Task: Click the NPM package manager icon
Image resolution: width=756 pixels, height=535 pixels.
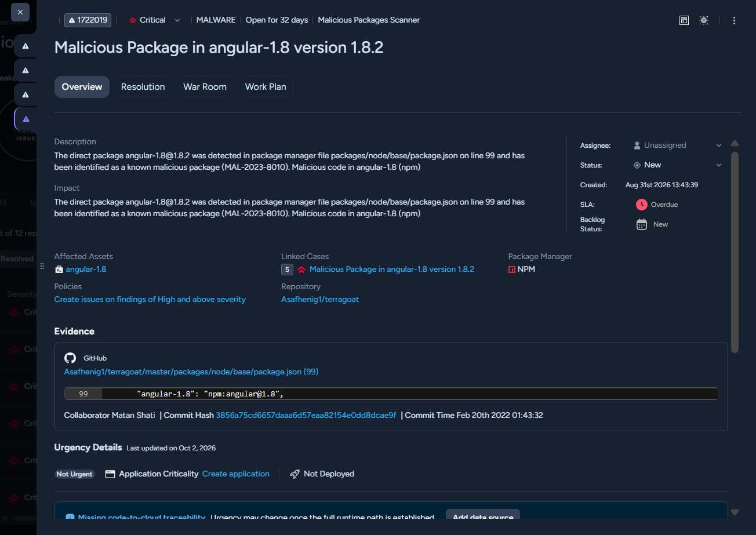Action: point(512,270)
